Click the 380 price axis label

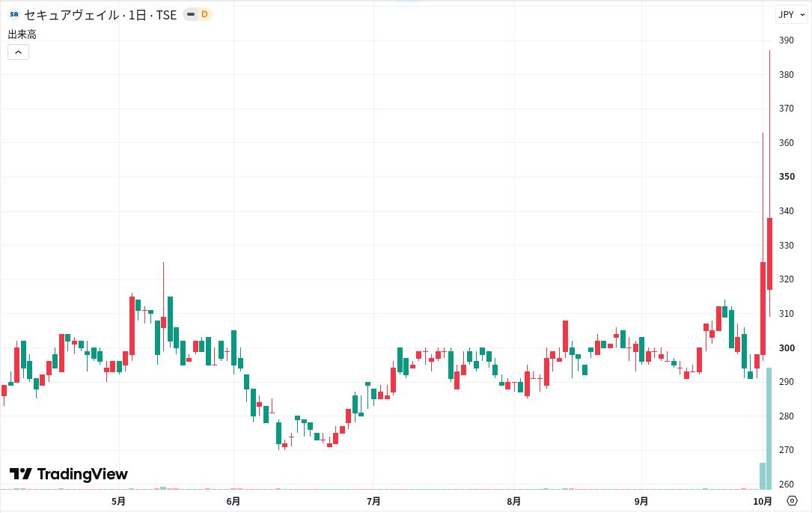pos(786,75)
